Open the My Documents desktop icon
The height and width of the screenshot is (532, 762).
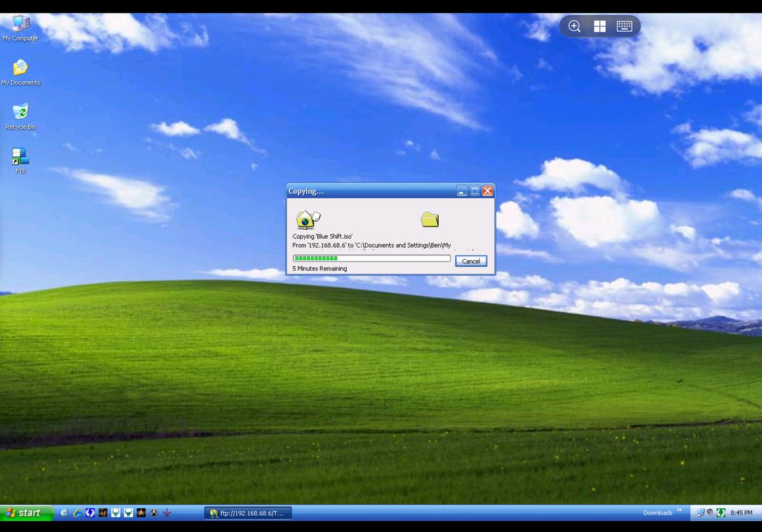pyautogui.click(x=20, y=73)
